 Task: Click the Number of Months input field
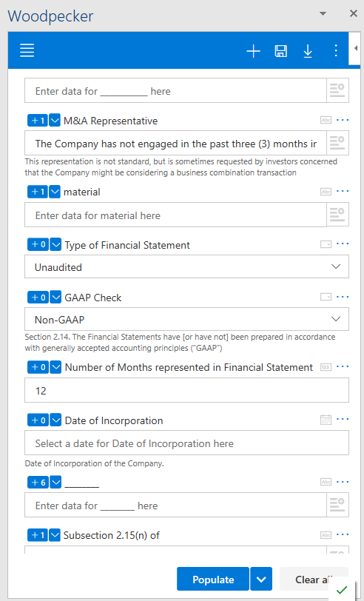point(186,390)
